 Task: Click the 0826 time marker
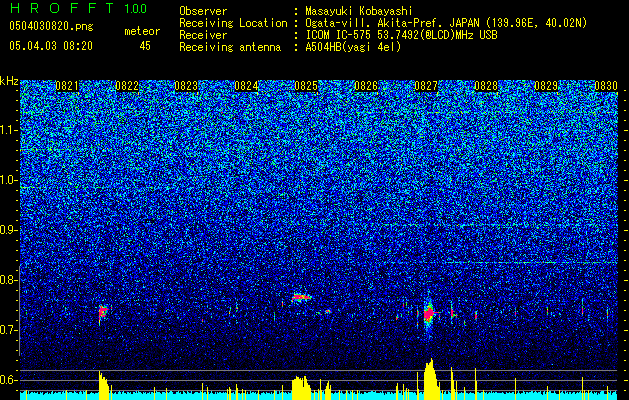(366, 86)
